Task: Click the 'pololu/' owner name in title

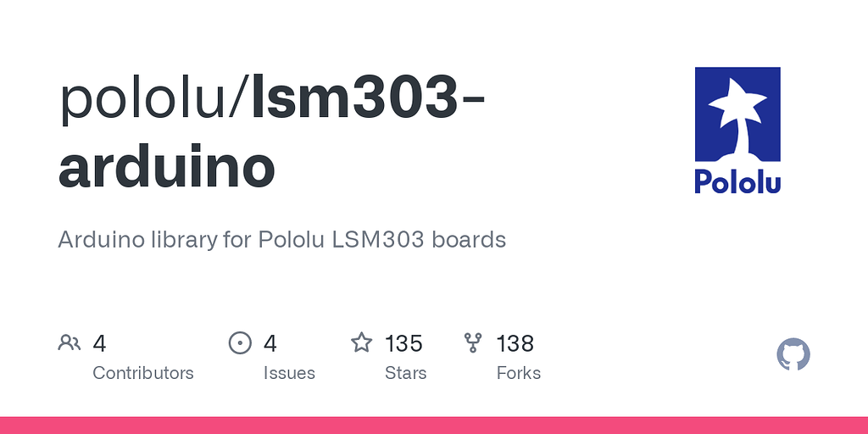Action: tap(155, 100)
